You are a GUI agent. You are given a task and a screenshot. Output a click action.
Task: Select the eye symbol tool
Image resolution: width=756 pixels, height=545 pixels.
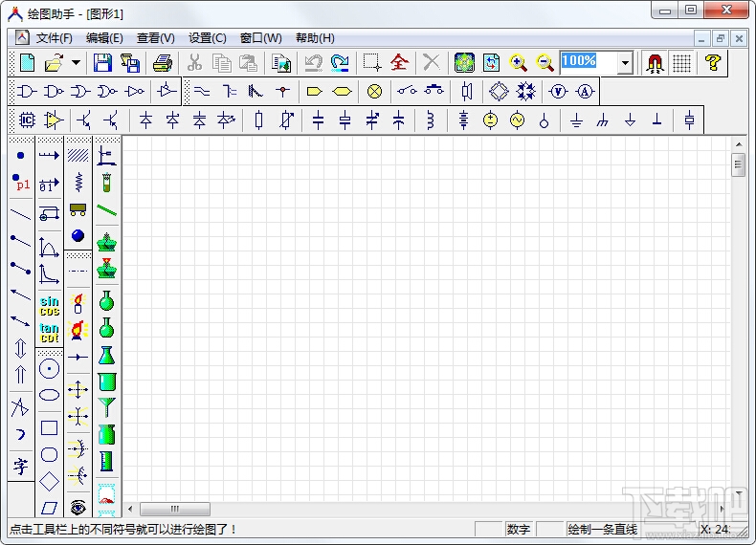pyautogui.click(x=78, y=507)
